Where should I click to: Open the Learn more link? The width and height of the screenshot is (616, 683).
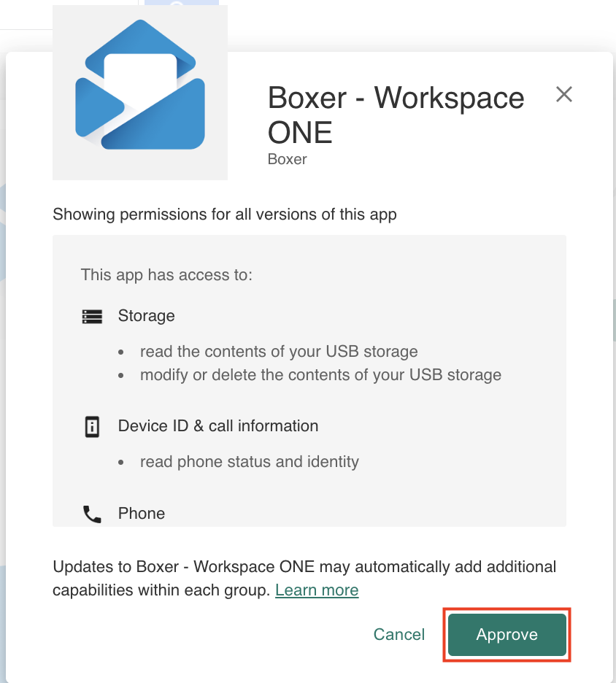[317, 590]
